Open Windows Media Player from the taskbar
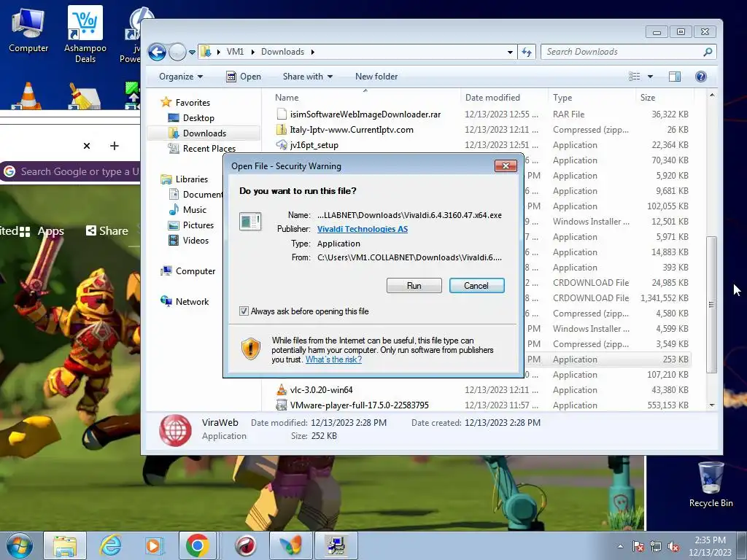747x560 pixels. pos(154,545)
